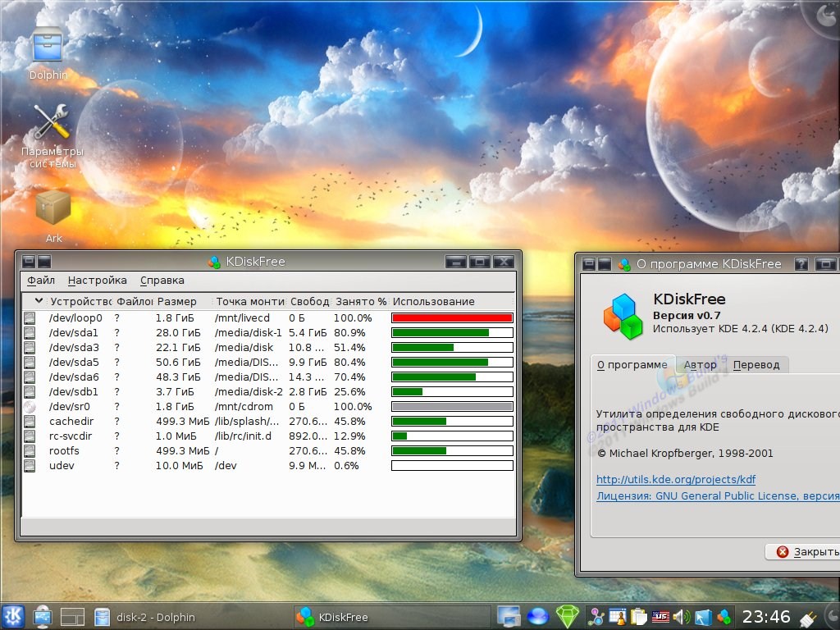
Task: Sort by the Занято % column header
Action: coord(361,301)
